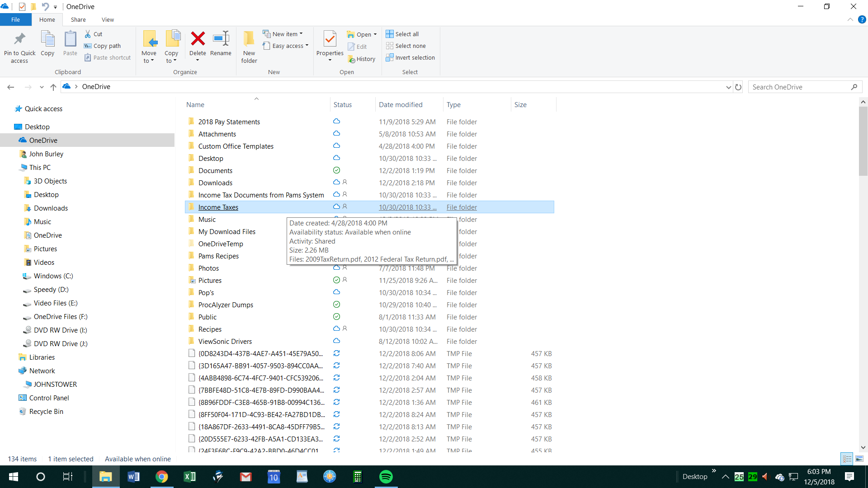Click Invert selection in ribbon
Screen dimensions: 868x488
pyautogui.click(x=410, y=57)
